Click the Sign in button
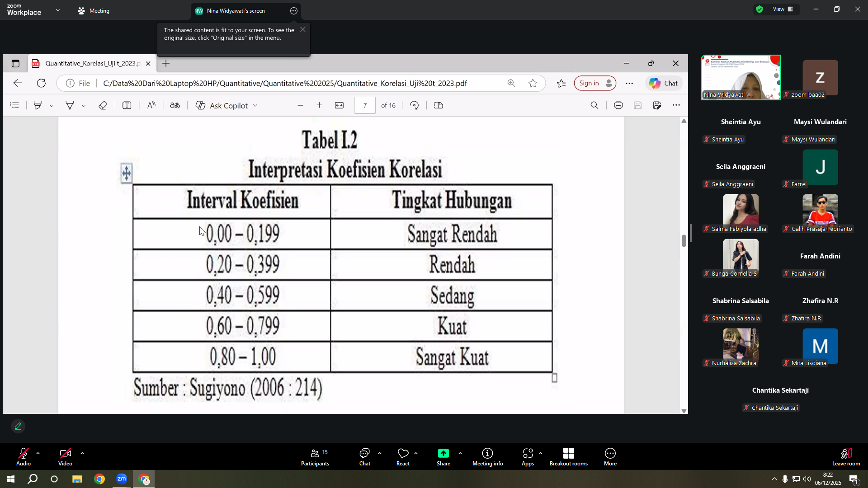Screen dimensions: 868x488 pos(595,83)
